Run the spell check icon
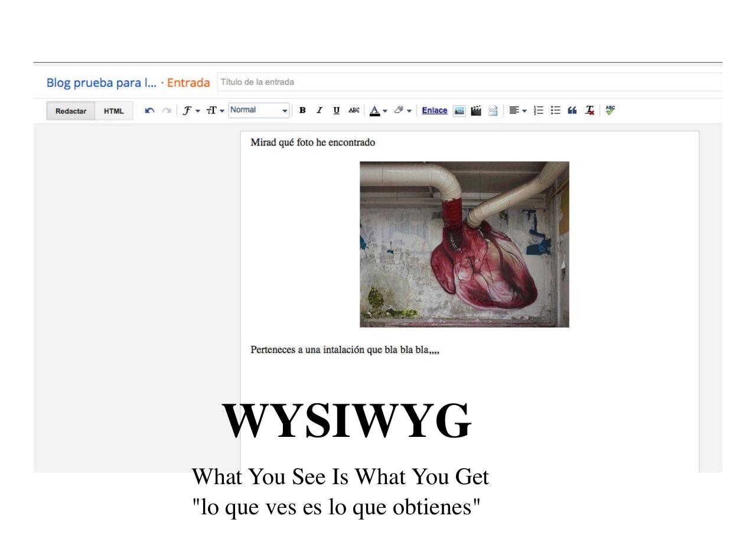This screenshot has width=756, height=535. 610,110
